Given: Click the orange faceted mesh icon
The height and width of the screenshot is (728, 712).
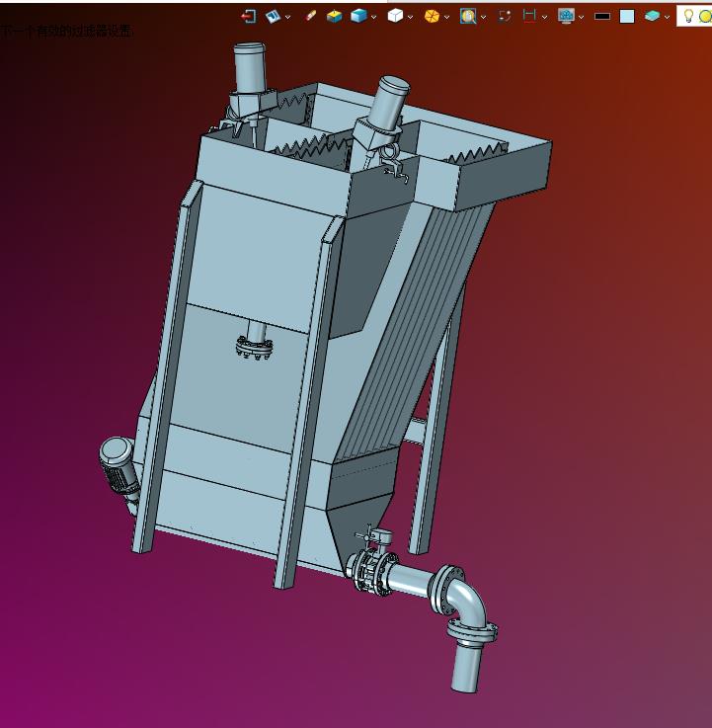Looking at the screenshot, I should coord(432,16).
